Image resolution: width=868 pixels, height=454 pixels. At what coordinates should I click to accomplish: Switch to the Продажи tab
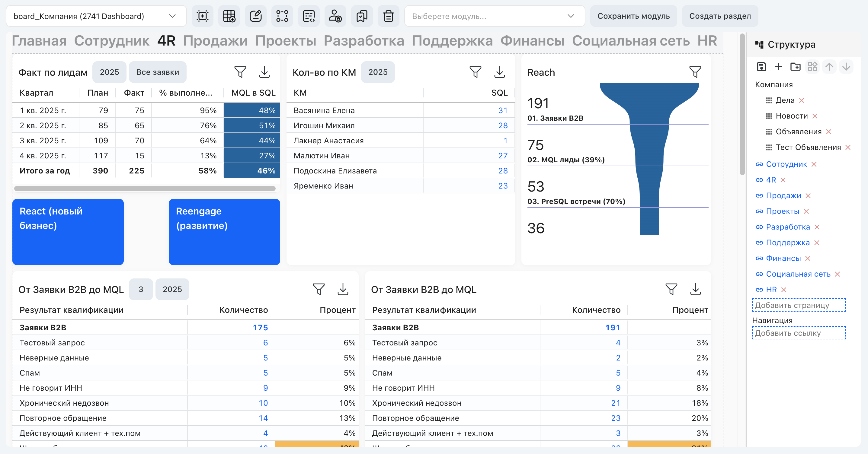point(215,41)
